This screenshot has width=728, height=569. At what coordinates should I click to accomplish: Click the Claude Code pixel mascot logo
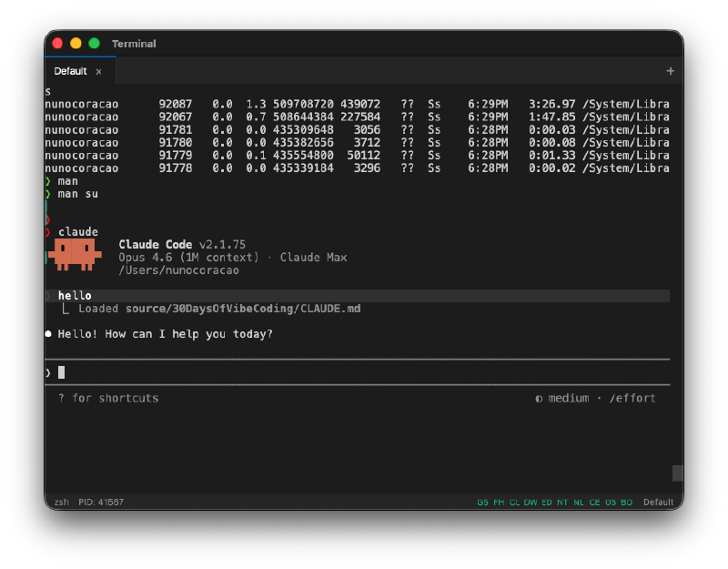[75, 254]
